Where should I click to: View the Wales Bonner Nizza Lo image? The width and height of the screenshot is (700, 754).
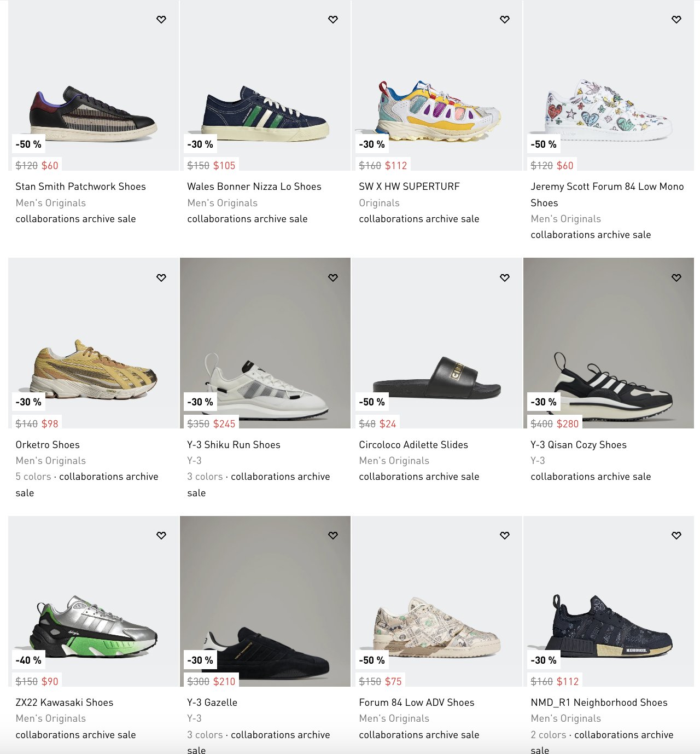pyautogui.click(x=265, y=85)
